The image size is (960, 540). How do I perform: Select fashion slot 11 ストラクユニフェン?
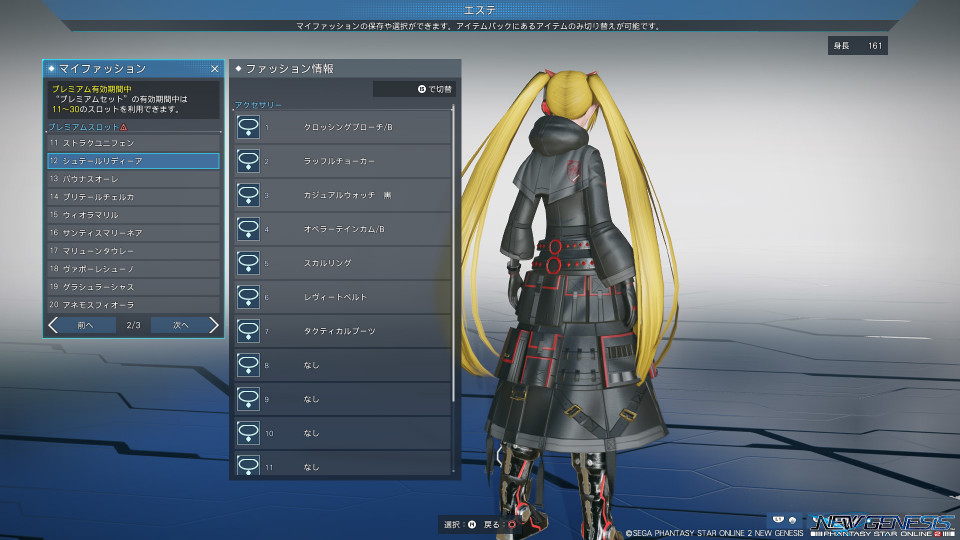[133, 143]
